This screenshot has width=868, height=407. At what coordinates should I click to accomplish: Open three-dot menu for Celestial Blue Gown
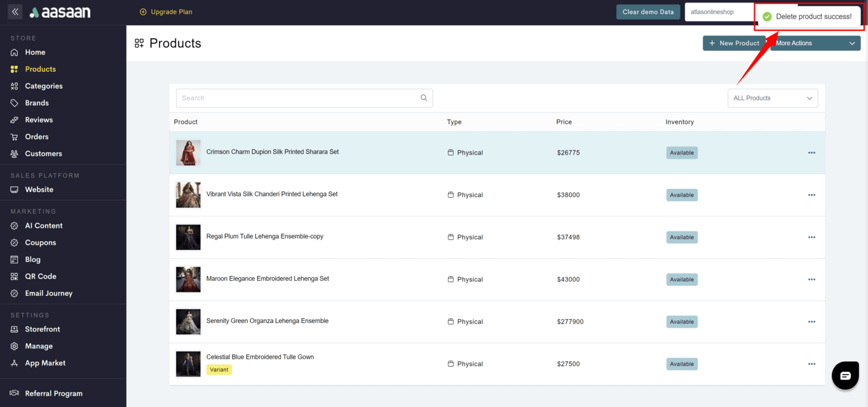[811, 364]
